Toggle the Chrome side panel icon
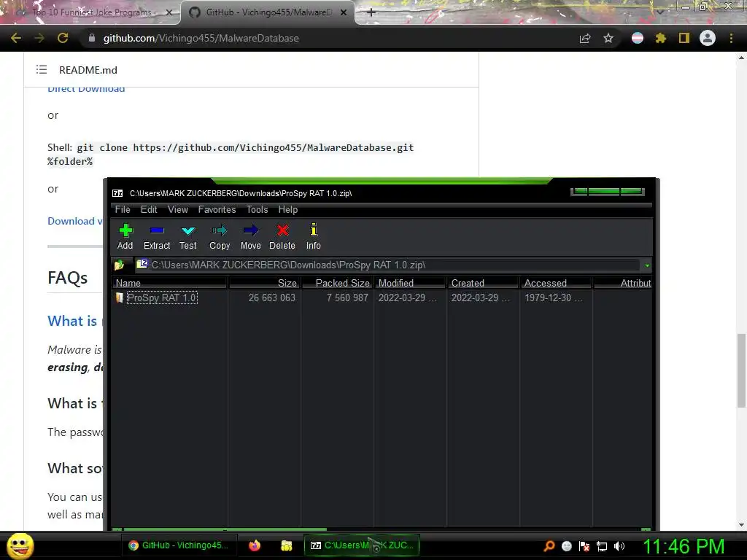The image size is (747, 560). tap(684, 38)
